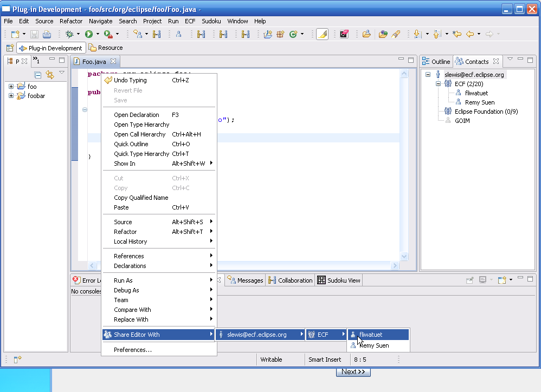Click the Open Perspective icon
Screen dimensions: 541x392
(x=10, y=48)
